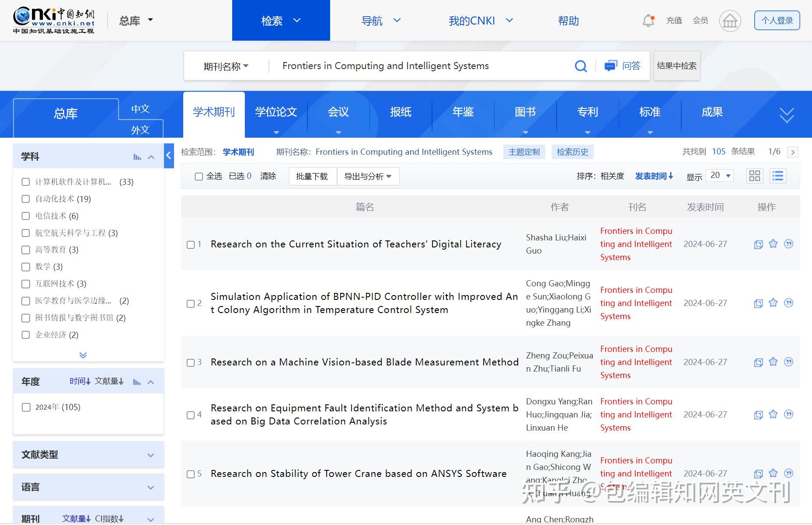
Task: Click the library home building icon
Action: tap(730, 21)
